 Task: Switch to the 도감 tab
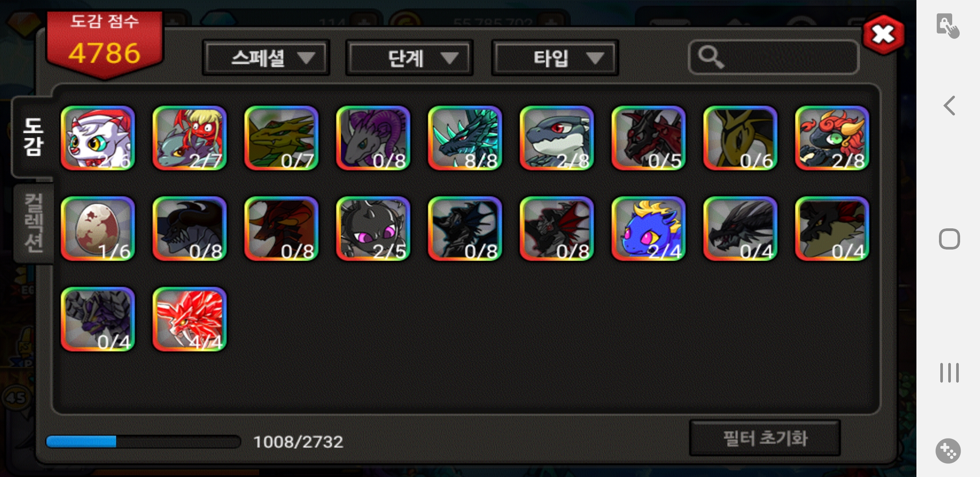pos(33,137)
